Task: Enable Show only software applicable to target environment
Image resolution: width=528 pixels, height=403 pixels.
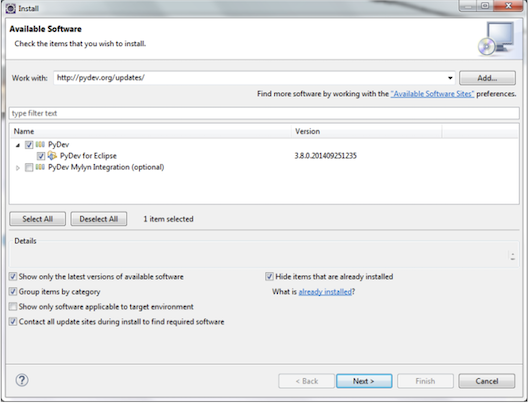Action: tap(13, 307)
